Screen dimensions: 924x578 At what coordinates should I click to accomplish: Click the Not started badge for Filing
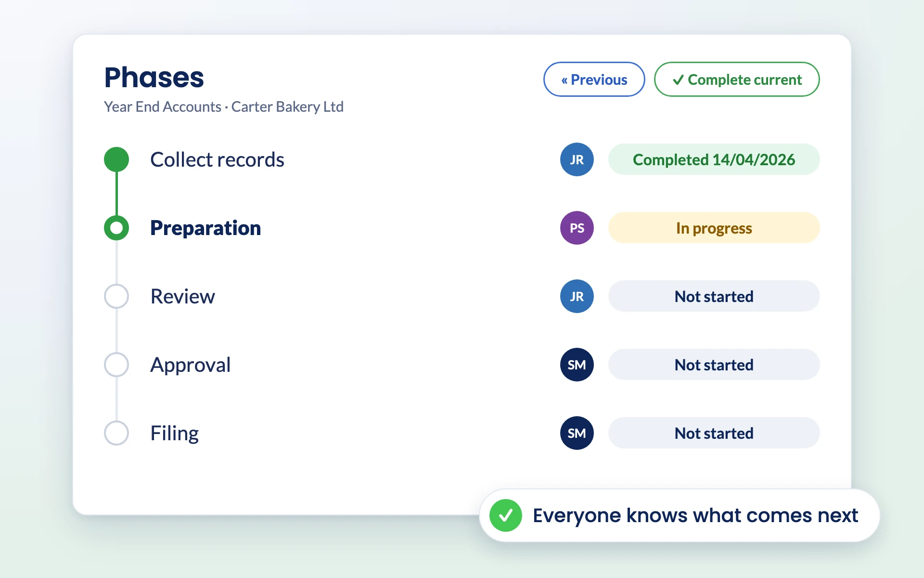(x=714, y=433)
